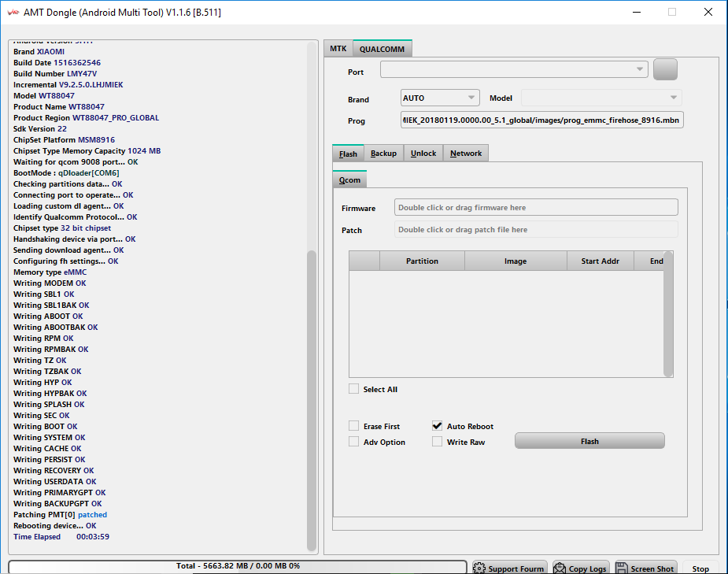
Task: Click the Total progress bar
Action: pos(238,566)
